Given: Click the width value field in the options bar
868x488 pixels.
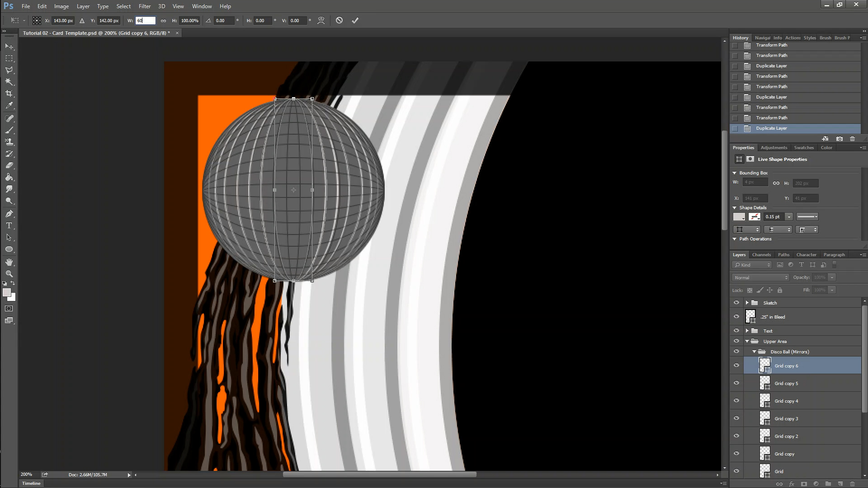Looking at the screenshot, I should (146, 20).
